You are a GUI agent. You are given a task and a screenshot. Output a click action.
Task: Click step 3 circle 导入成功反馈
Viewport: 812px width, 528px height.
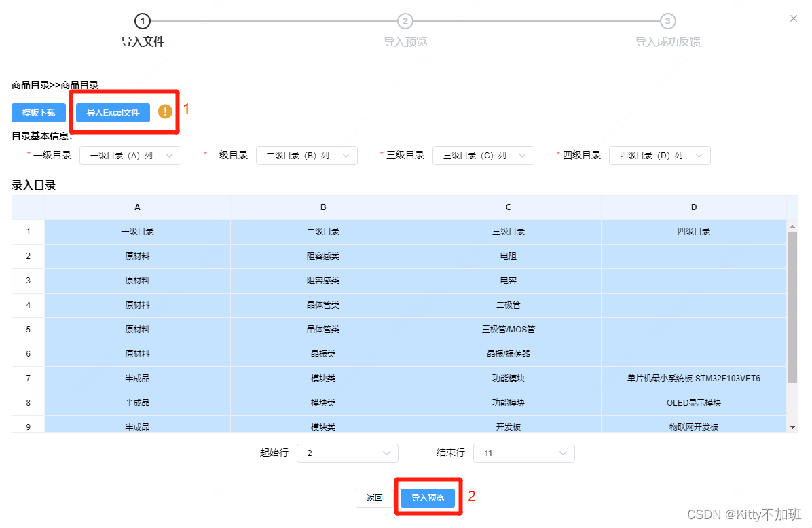tap(667, 21)
